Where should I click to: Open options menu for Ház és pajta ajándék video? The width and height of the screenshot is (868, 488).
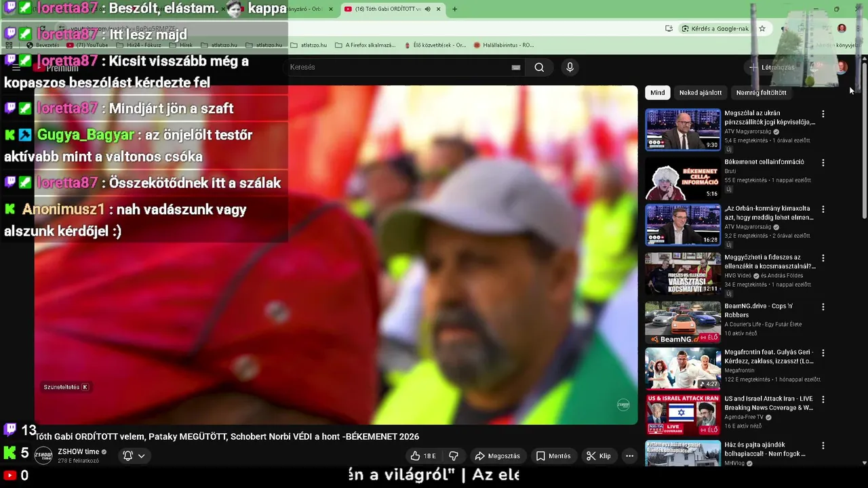coord(823,446)
